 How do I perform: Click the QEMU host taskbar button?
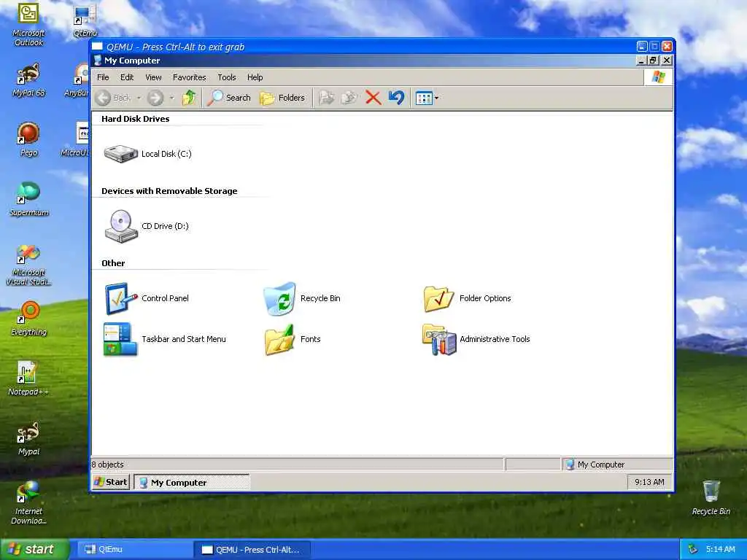pos(252,550)
